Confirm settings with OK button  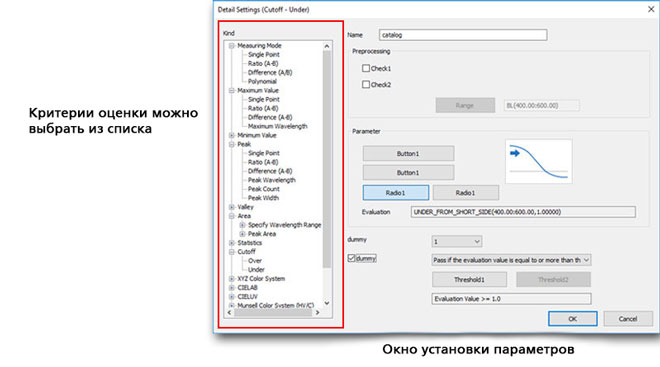[572, 319]
